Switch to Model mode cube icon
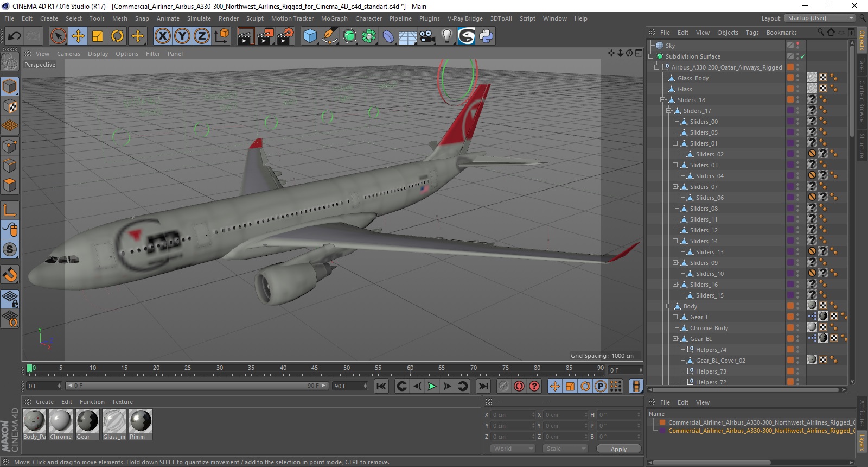The height and width of the screenshot is (467, 868). click(10, 86)
